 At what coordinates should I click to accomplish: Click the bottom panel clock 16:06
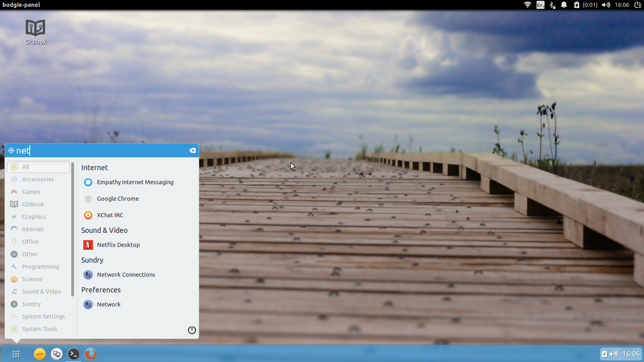631,354
